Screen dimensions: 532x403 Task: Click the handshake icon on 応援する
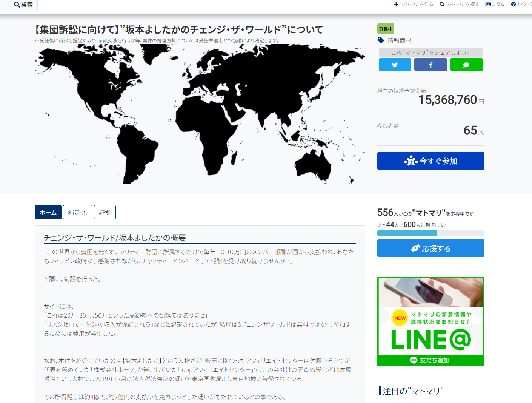(x=415, y=248)
